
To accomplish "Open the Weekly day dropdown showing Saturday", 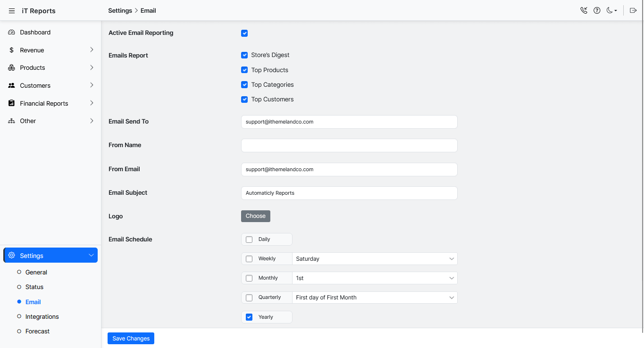I will pos(375,259).
